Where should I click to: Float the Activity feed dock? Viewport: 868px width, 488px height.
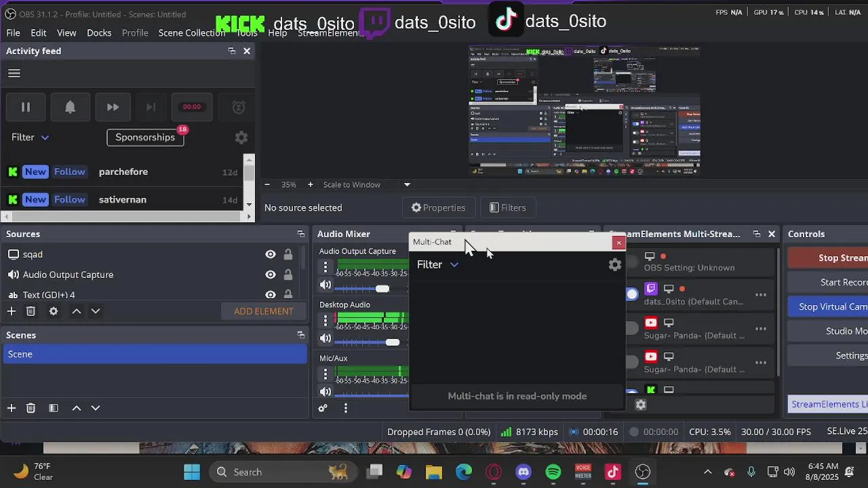tap(232, 51)
